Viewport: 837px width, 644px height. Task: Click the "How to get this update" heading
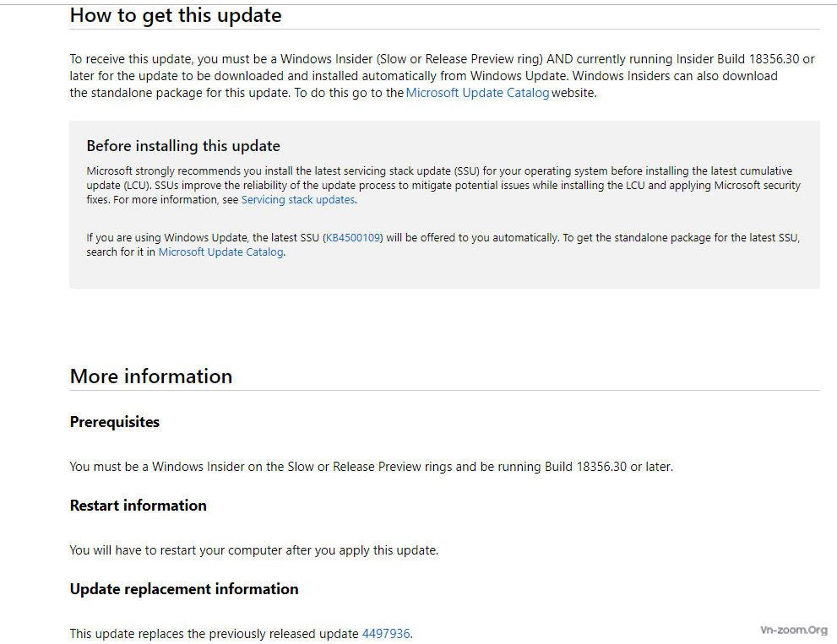pyautogui.click(x=176, y=15)
